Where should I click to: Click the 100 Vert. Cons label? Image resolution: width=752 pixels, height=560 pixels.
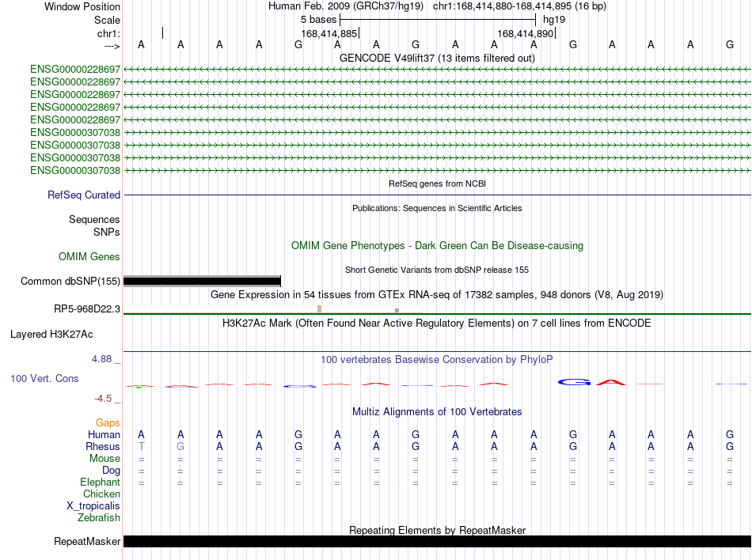[x=44, y=378]
